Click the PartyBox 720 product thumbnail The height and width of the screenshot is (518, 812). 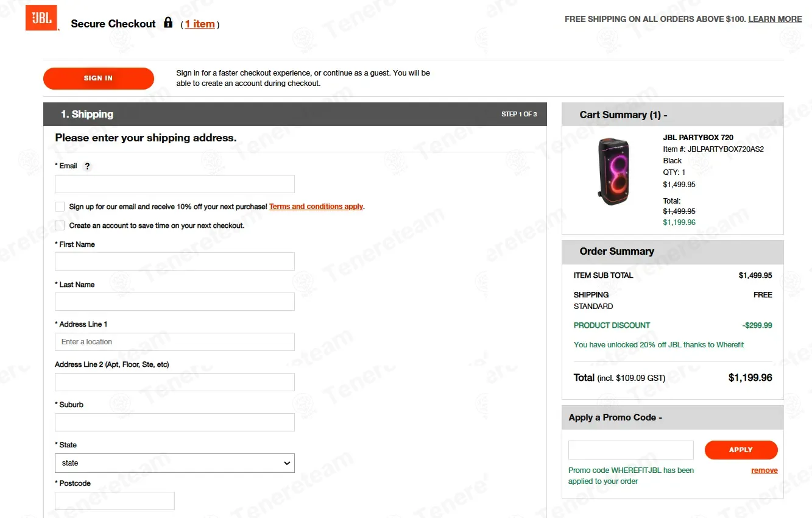613,171
